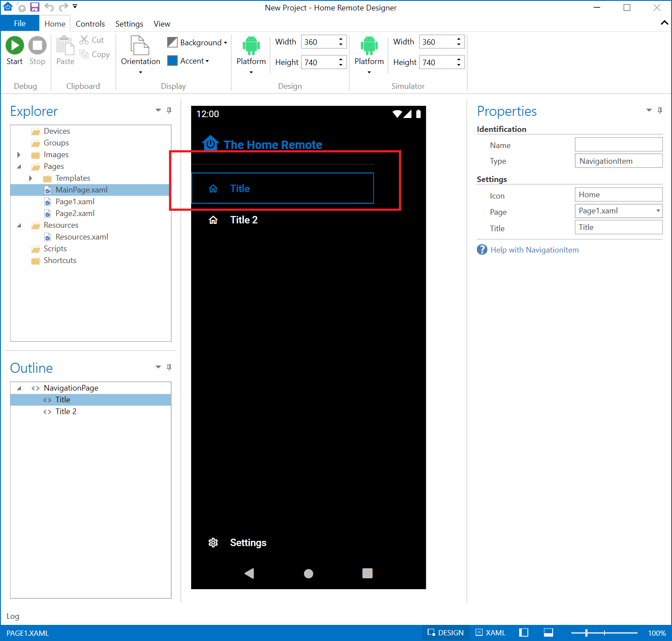Click the Name input field in Properties
Image resolution: width=672 pixels, height=641 pixels.
(x=618, y=144)
